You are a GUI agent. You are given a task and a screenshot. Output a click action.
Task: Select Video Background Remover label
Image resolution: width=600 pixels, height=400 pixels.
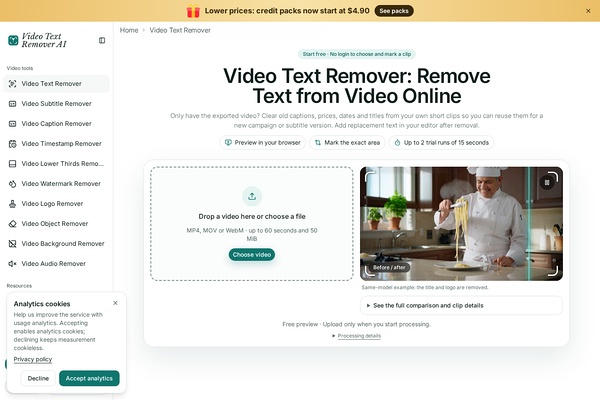click(x=63, y=244)
